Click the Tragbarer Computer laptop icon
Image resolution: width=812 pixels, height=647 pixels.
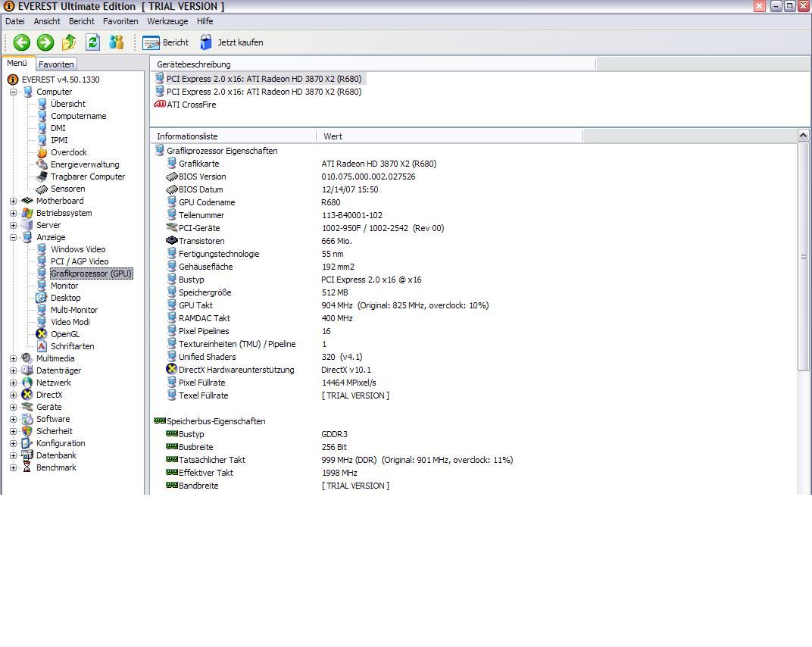(42, 177)
